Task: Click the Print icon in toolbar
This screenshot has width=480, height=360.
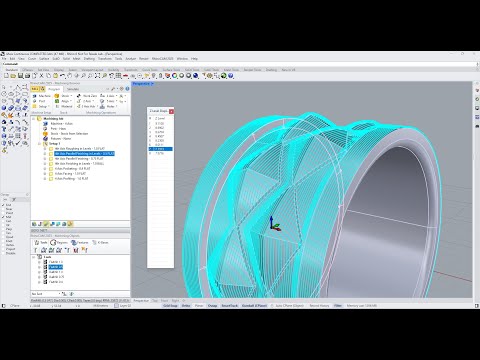Action: pyautogui.click(x=27, y=76)
